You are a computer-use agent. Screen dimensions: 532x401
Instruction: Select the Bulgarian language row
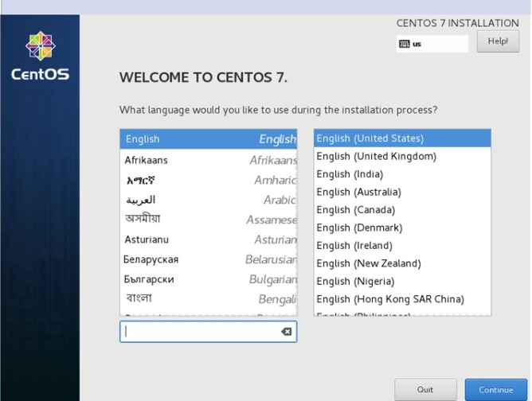point(209,279)
